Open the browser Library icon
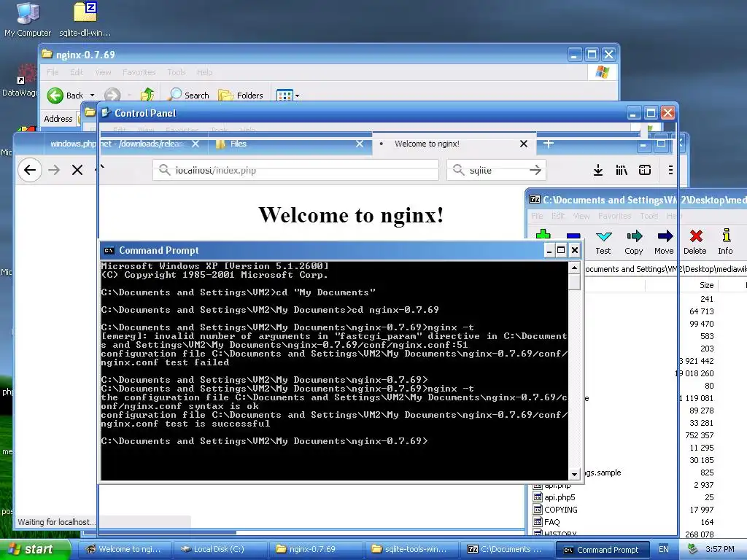 622,170
